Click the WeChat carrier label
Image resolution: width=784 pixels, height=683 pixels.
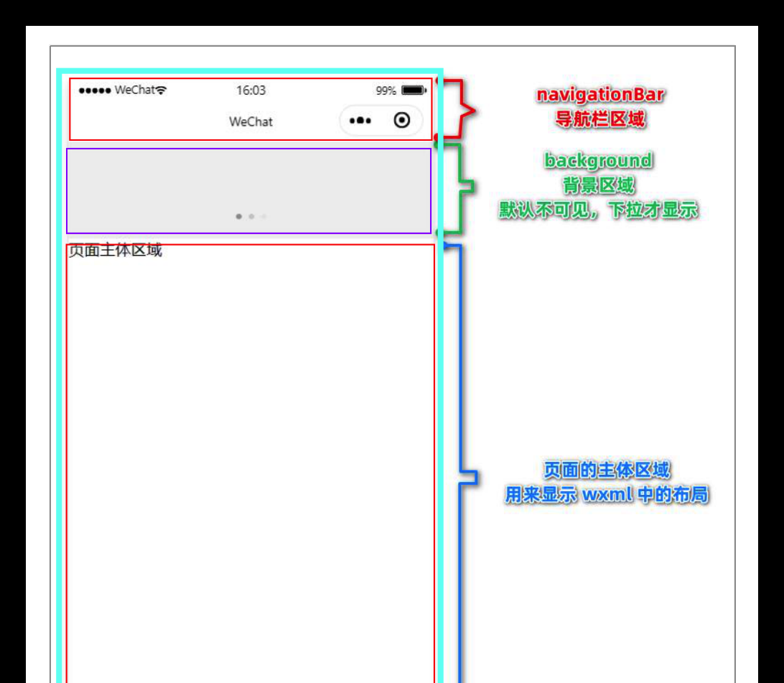pyautogui.click(x=134, y=90)
